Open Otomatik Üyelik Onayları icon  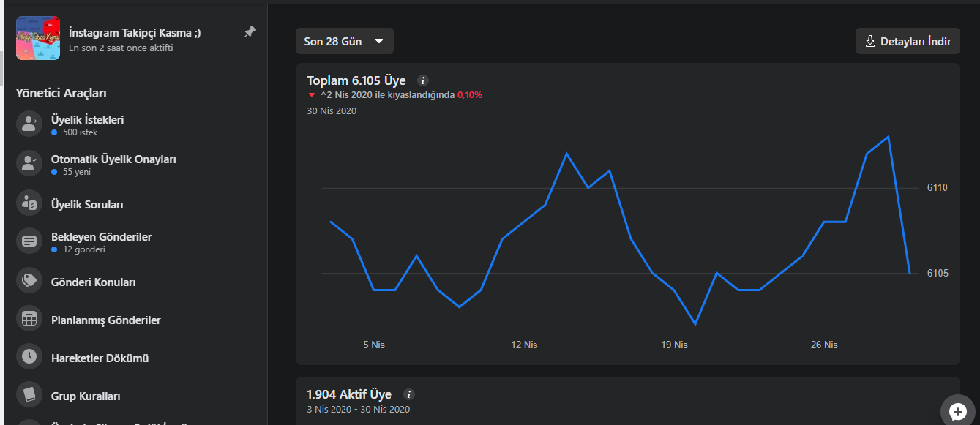(x=29, y=163)
